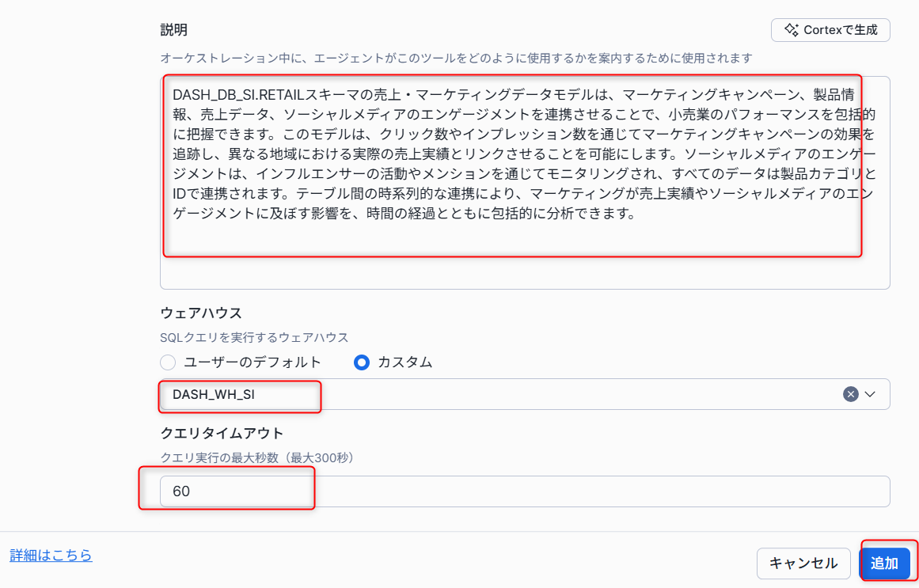Click the blue 追加 button

coord(884,563)
